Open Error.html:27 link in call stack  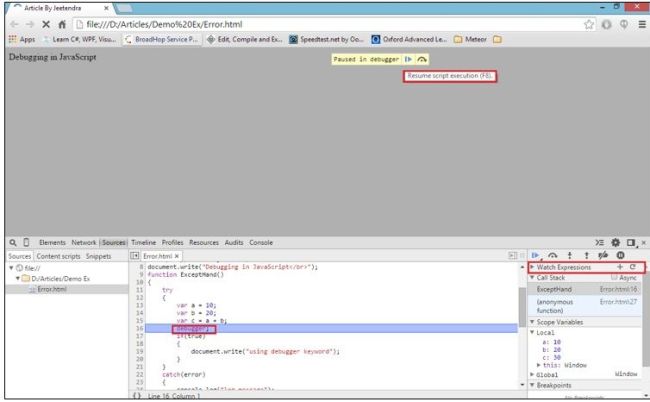(618, 302)
